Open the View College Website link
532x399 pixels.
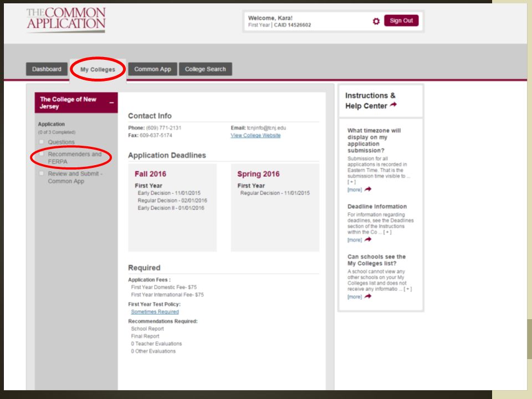(x=255, y=135)
